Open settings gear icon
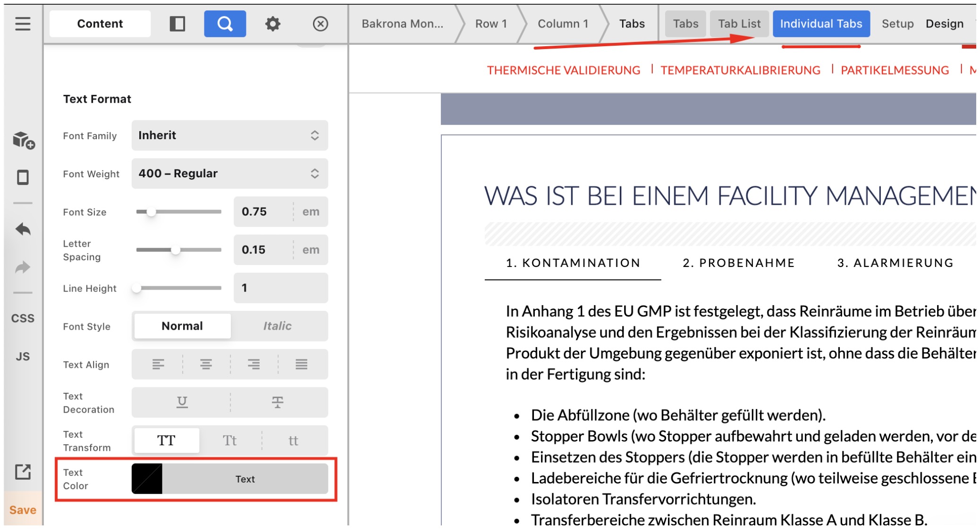 (272, 24)
